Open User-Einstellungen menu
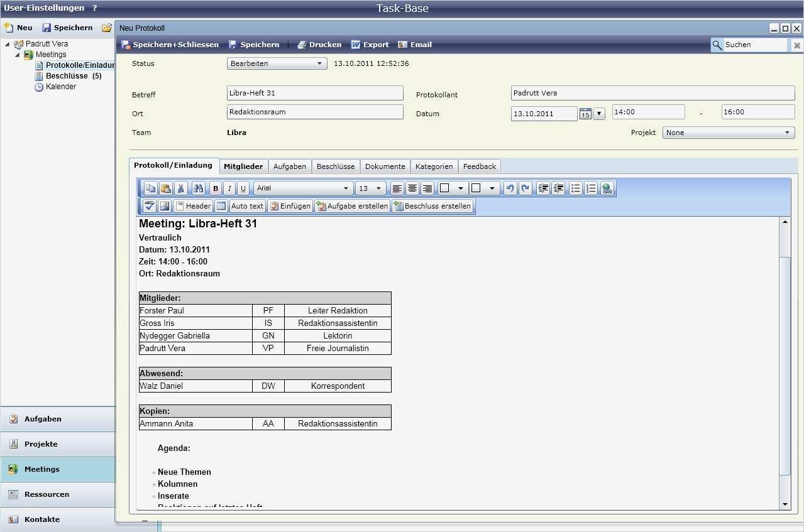Screen dimensions: 804x532 [44, 8]
